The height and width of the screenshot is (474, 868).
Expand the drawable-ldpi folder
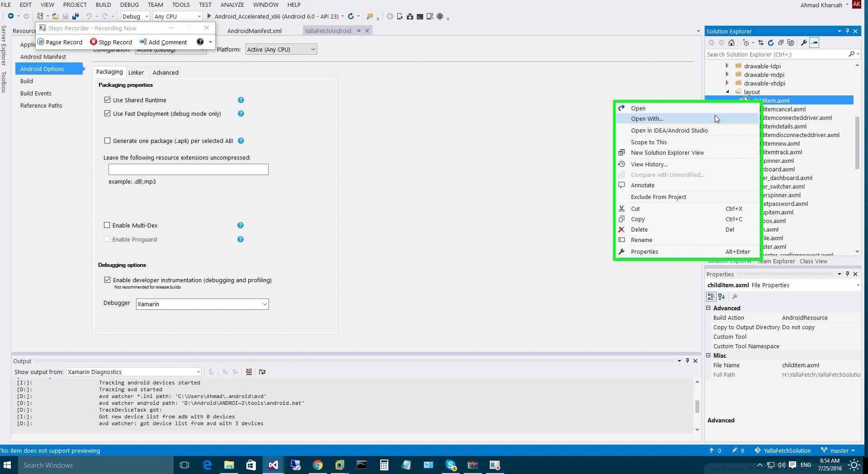(x=727, y=66)
